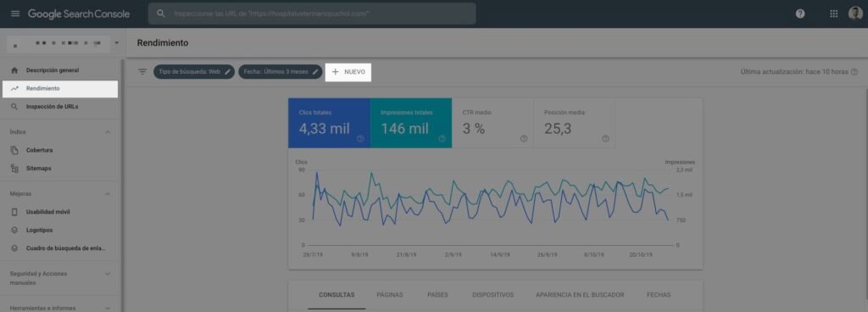Open the hamburger main menu
Screen dimensions: 868x312
point(15,14)
